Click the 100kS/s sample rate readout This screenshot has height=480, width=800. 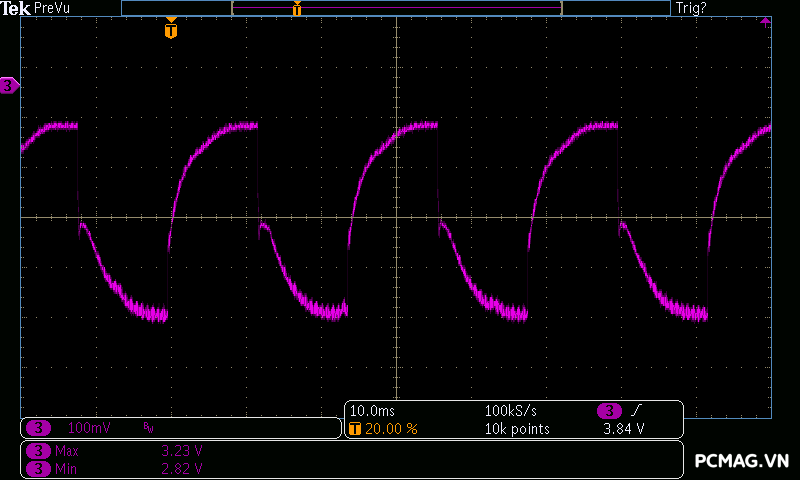click(510, 411)
